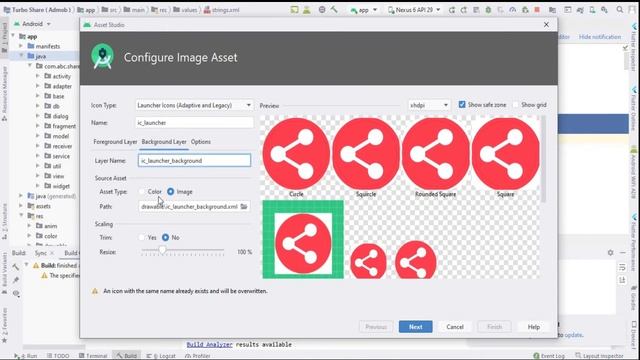Click the Apply Changes icon left of Stop
This screenshot has width=640, height=360.
tap(525, 10)
